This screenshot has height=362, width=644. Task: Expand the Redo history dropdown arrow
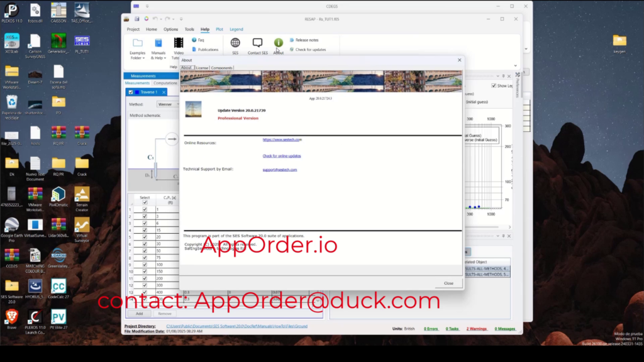174,19
